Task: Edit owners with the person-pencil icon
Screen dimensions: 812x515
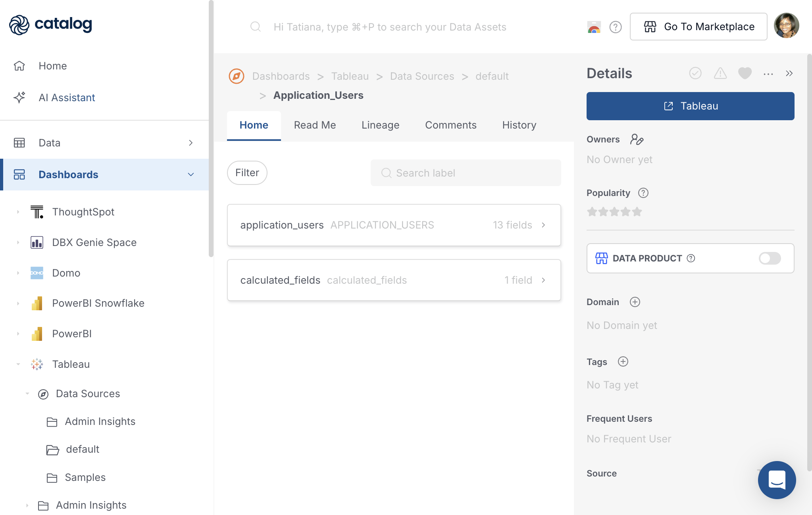Action: (x=637, y=140)
